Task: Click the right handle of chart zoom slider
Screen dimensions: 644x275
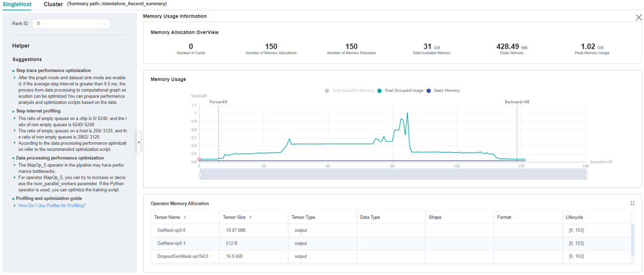Action: [586, 175]
